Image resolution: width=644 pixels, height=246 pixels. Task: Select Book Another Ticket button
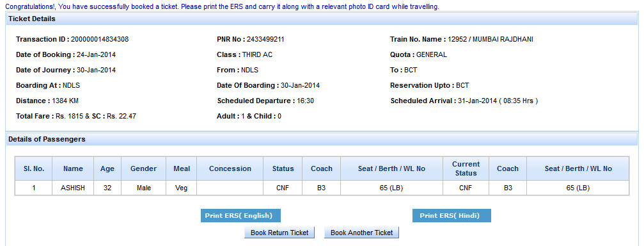point(361,233)
